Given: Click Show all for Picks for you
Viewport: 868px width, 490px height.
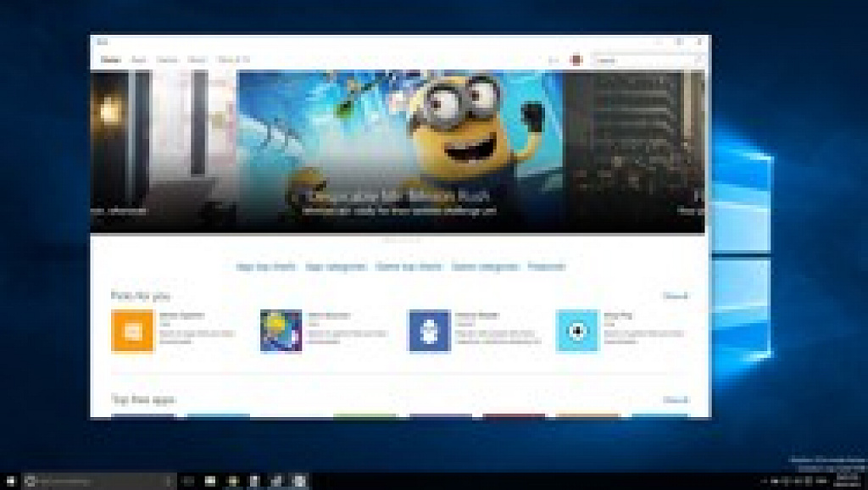Looking at the screenshot, I should 676,296.
